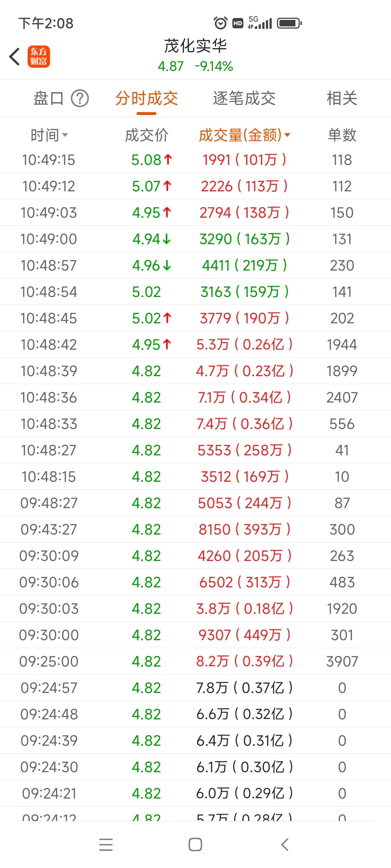
Task: Tap the Android recent apps menu icon
Action: [x=106, y=844]
